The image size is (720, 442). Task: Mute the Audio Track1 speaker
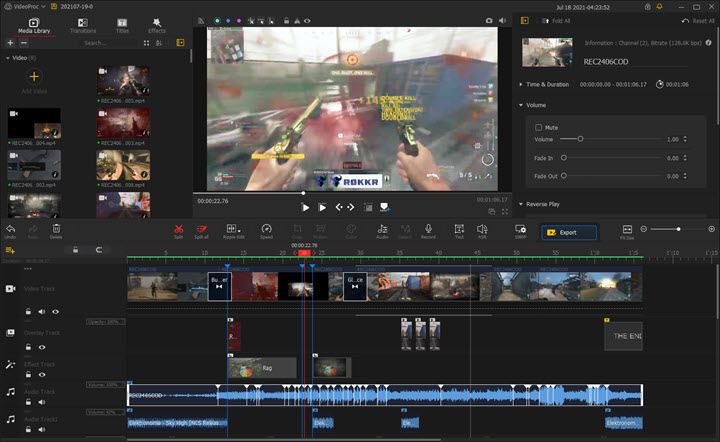(x=42, y=430)
